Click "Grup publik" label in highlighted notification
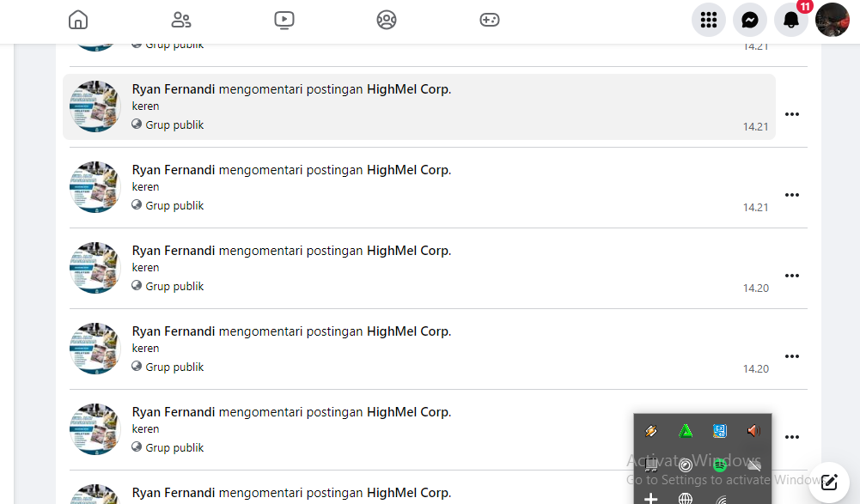Screen dimensions: 860x504 pyautogui.click(x=174, y=125)
